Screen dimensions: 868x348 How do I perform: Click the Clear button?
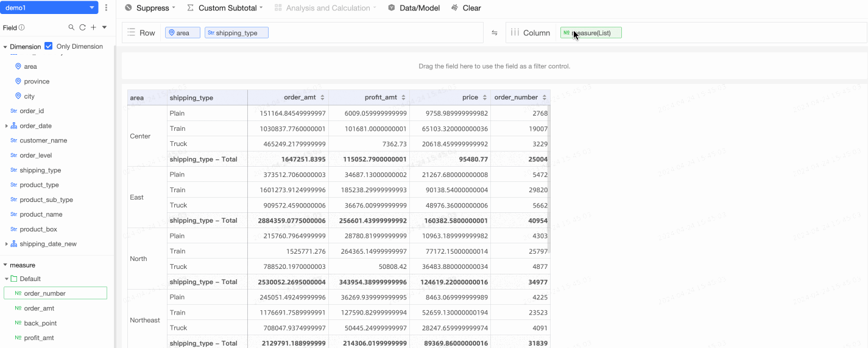(x=466, y=8)
